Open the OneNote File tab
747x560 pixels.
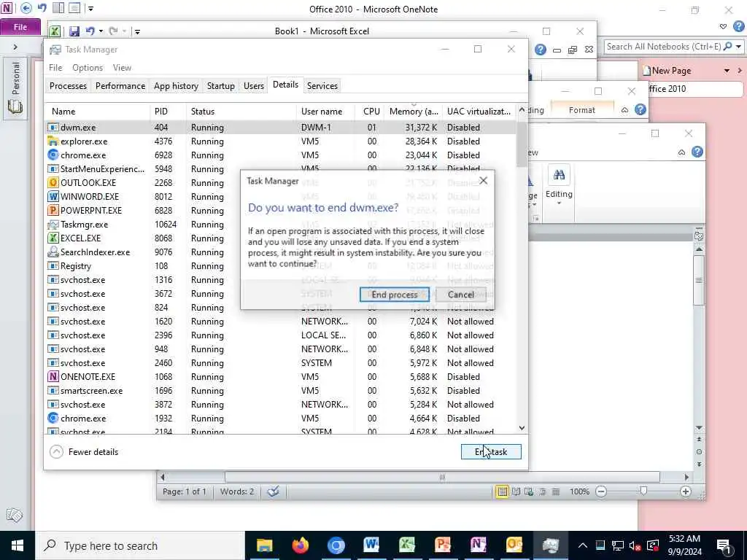20,27
